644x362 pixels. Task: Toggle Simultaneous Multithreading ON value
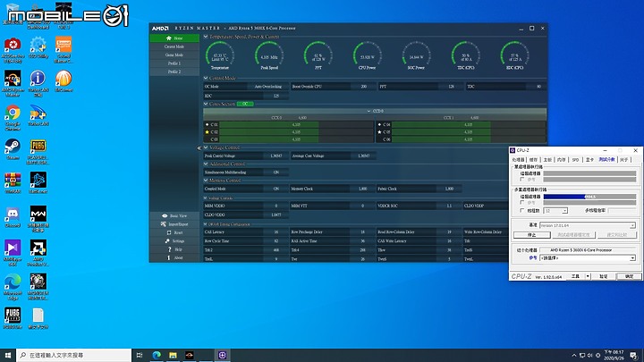click(x=276, y=172)
